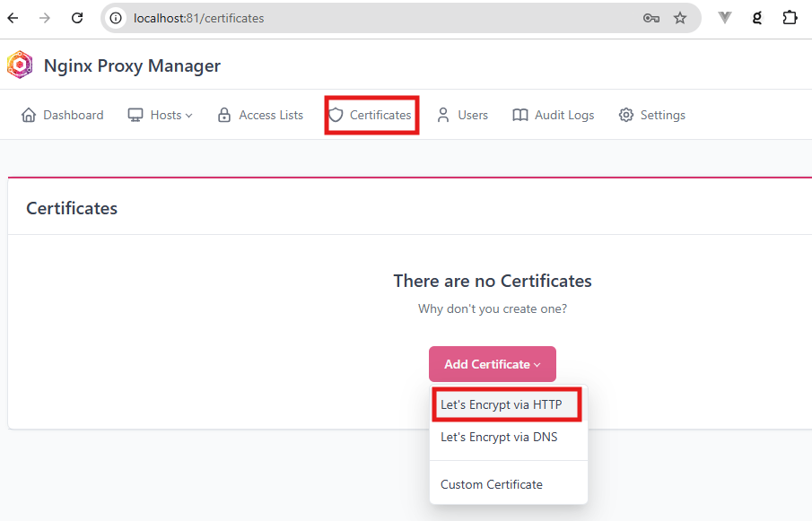Click the browser back arrow
The height and width of the screenshot is (521, 812).
(x=13, y=18)
